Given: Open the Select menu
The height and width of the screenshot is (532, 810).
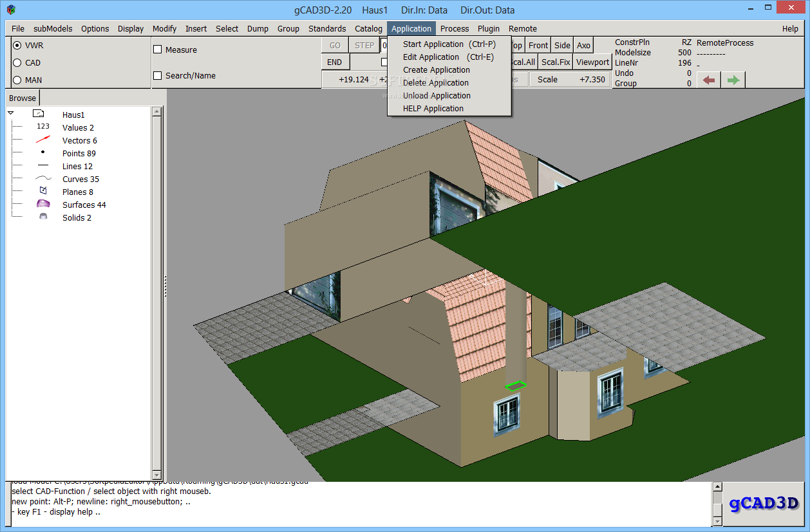Looking at the screenshot, I should (227, 28).
